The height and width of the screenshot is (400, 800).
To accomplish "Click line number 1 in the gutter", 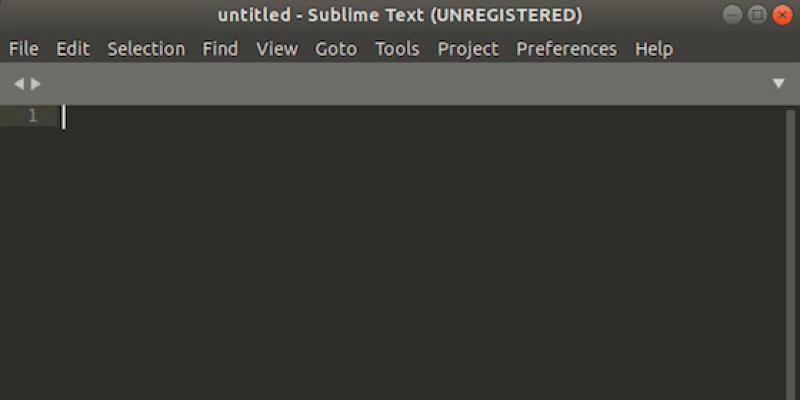I will tap(32, 116).
